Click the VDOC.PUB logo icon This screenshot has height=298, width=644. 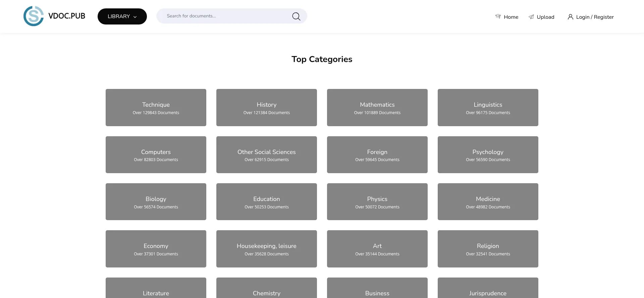click(x=34, y=16)
